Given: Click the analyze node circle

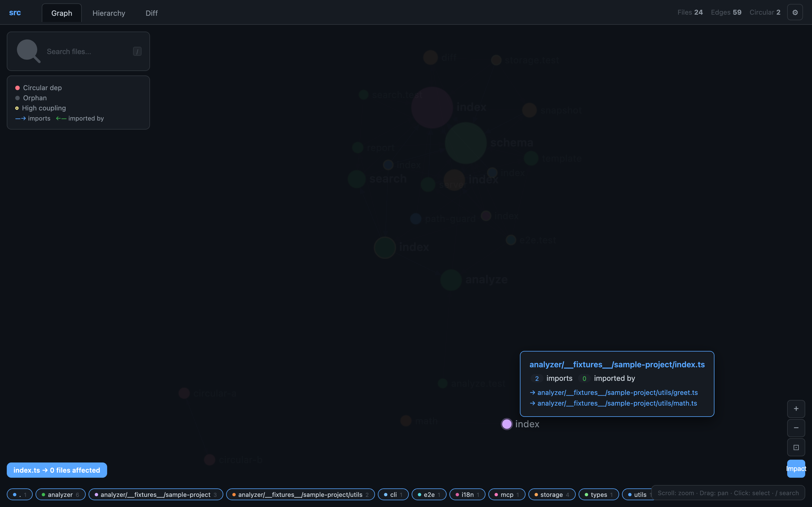Looking at the screenshot, I should coord(451,280).
